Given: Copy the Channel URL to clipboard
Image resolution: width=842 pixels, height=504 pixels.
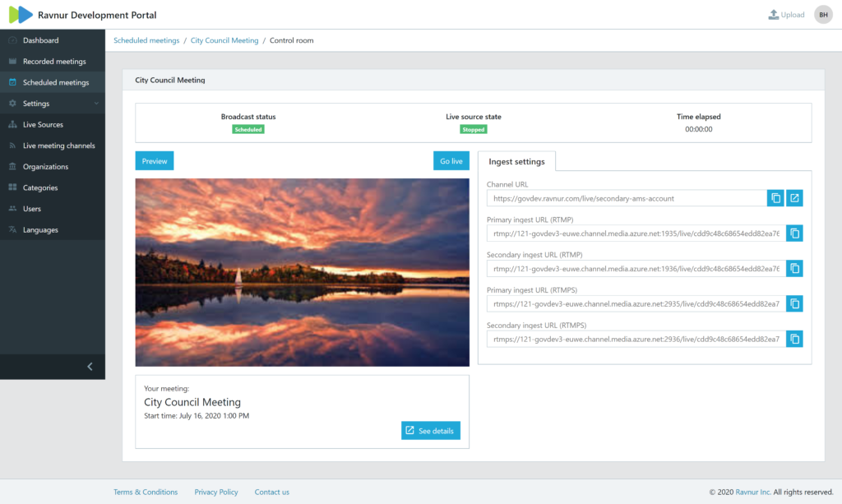Looking at the screenshot, I should click(775, 198).
